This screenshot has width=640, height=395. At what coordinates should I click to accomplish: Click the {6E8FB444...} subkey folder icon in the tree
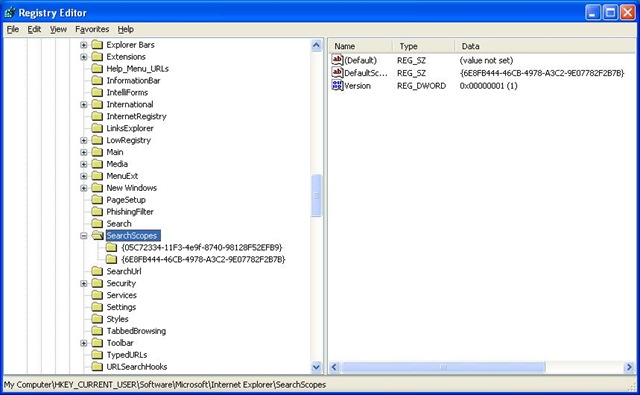(x=111, y=259)
